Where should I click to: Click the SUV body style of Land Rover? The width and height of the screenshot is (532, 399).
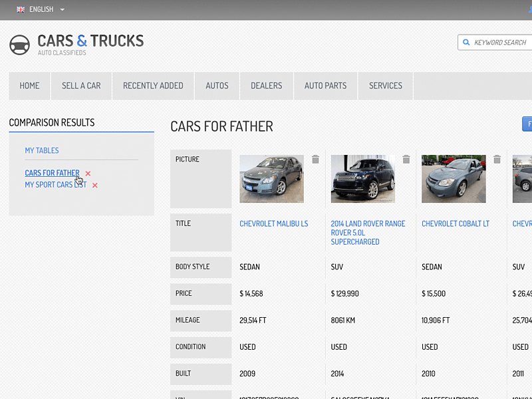pos(337,267)
